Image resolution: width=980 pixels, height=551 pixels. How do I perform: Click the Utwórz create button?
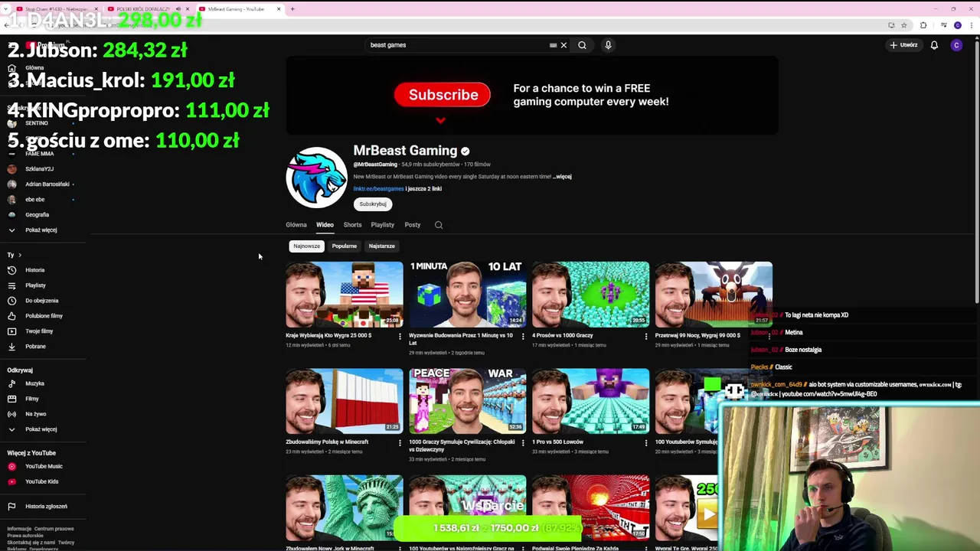point(903,45)
